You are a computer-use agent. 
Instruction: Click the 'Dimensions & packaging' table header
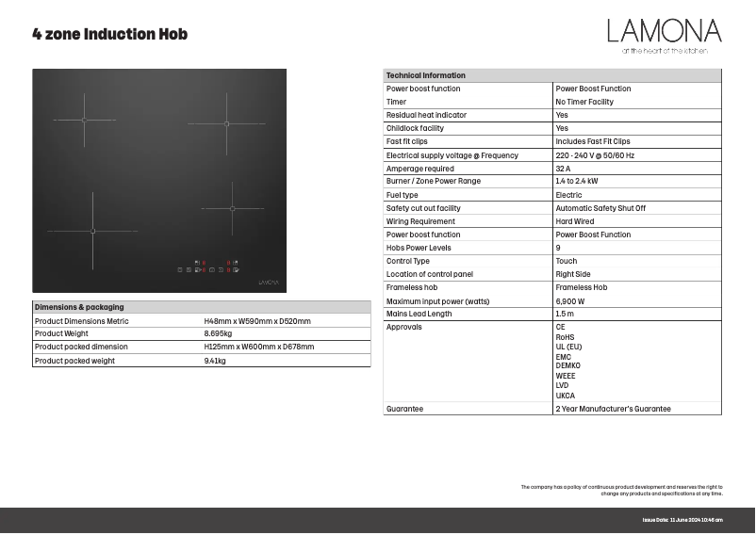pyautogui.click(x=79, y=307)
